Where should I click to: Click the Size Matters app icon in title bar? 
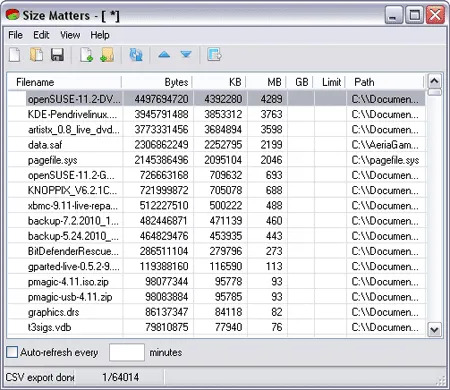coord(12,14)
